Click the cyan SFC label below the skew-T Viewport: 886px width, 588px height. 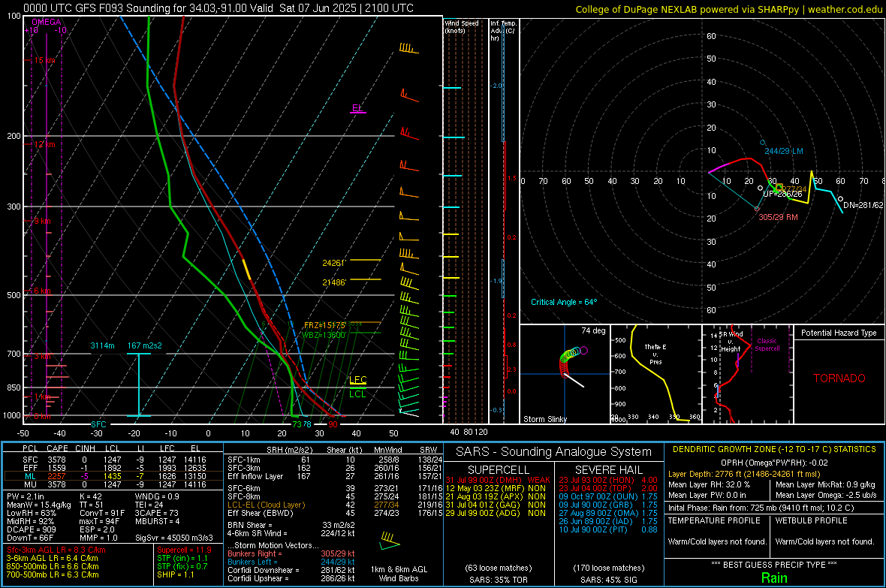tap(98, 424)
